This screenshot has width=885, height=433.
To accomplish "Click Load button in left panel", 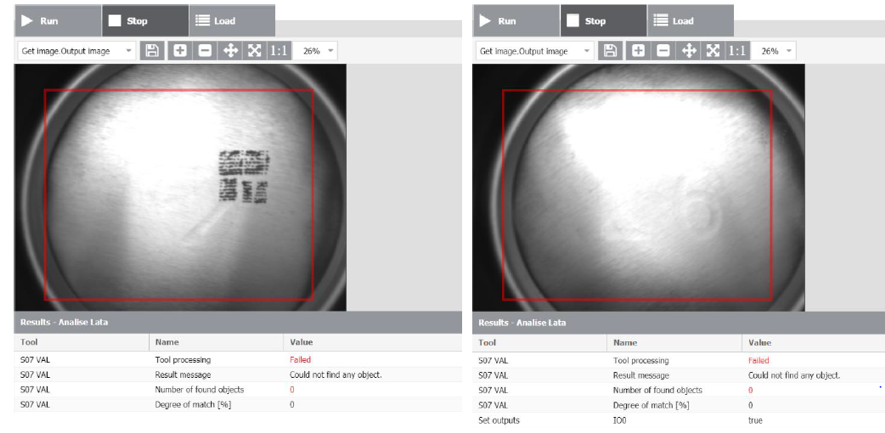I will [232, 21].
